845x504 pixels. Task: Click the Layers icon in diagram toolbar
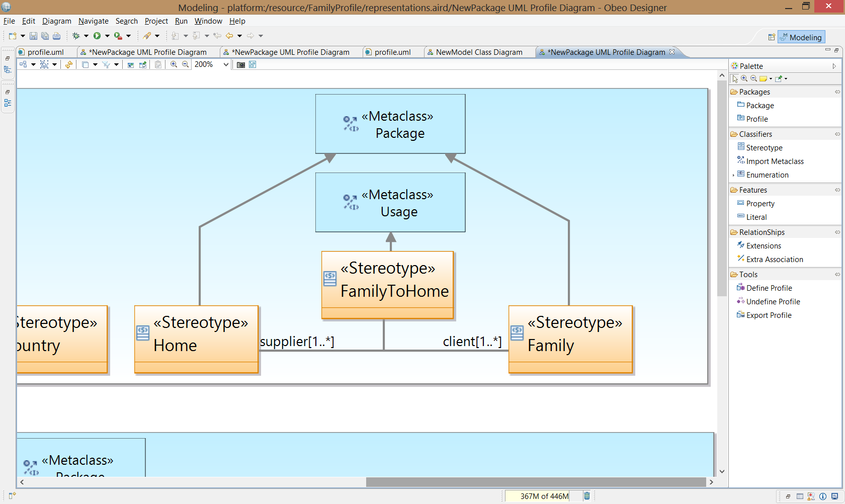[x=86, y=64]
